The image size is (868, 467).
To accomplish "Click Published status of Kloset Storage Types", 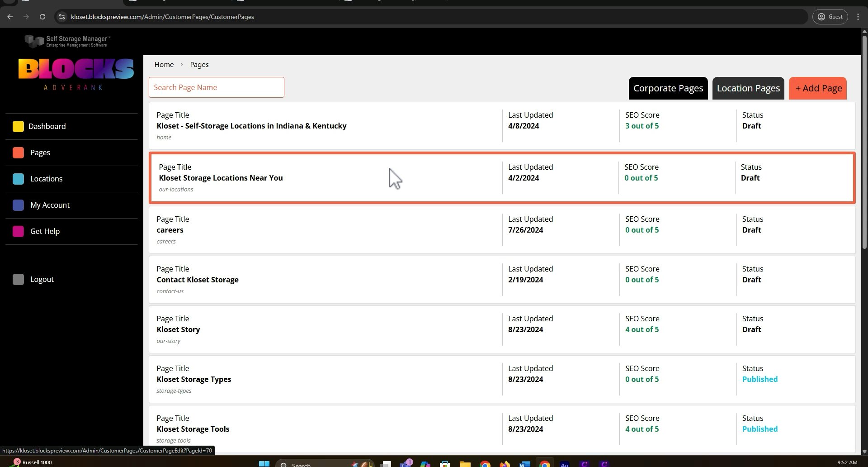I will pyautogui.click(x=760, y=379).
